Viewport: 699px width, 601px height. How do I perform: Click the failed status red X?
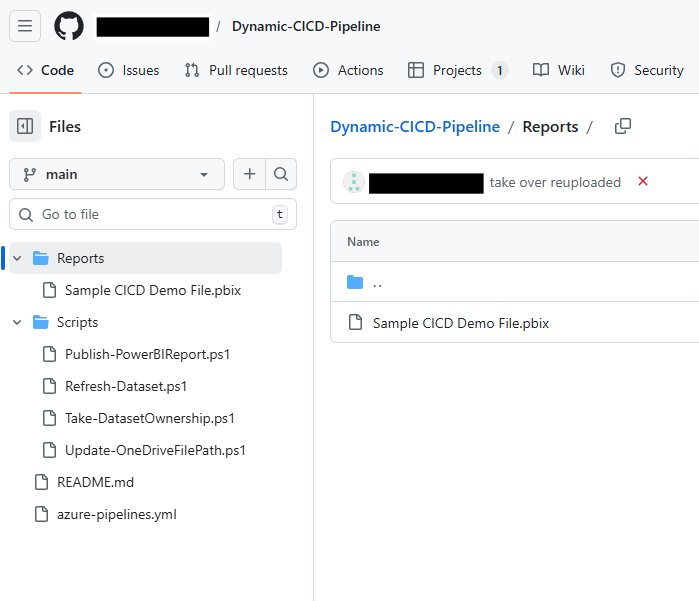click(643, 182)
